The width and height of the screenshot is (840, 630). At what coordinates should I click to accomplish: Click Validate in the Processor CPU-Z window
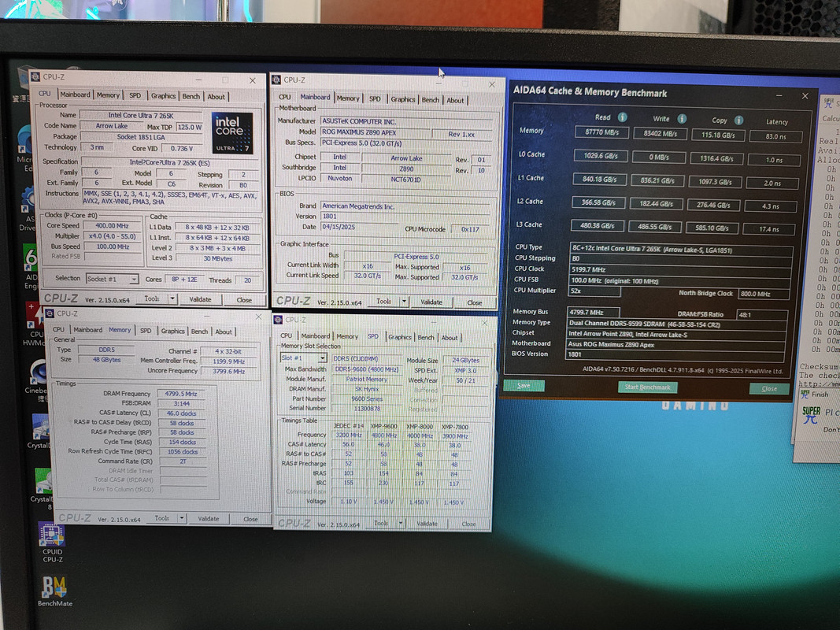tap(200, 299)
